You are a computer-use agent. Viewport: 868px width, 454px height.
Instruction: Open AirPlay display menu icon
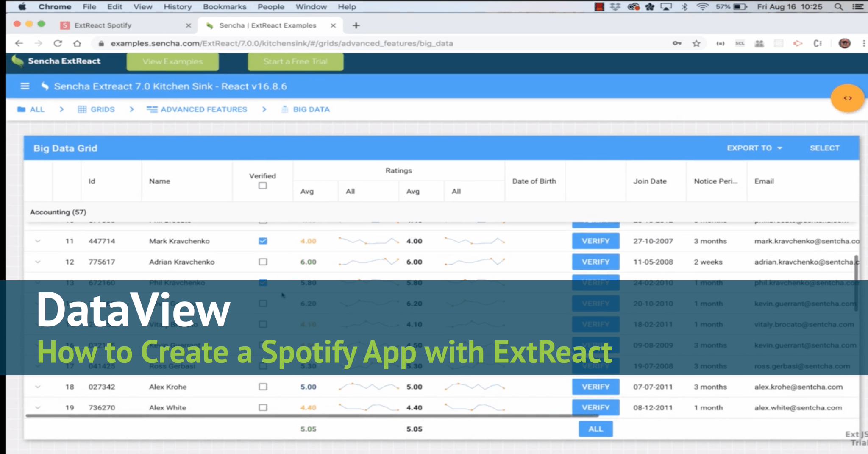(x=666, y=7)
